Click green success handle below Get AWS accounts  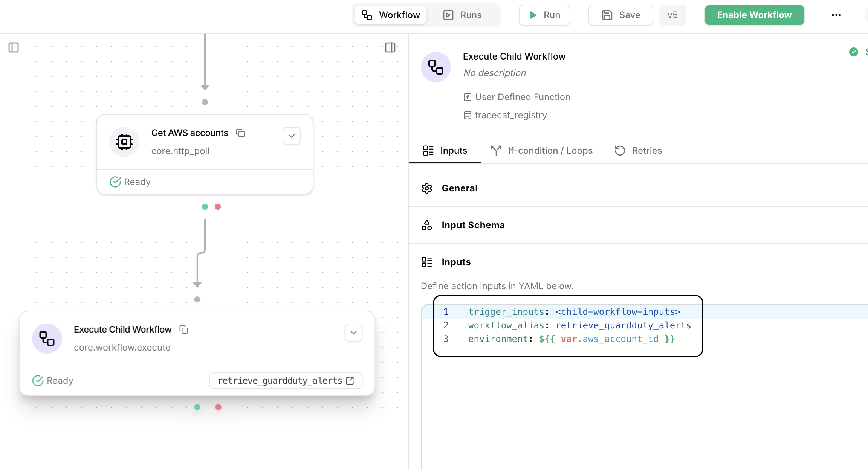(205, 207)
